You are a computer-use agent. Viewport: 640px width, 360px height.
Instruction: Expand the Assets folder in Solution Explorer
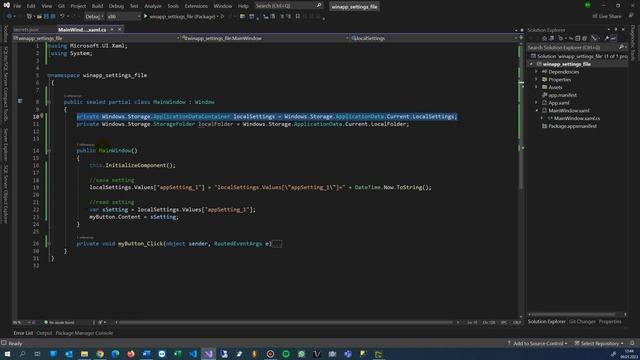click(536, 87)
